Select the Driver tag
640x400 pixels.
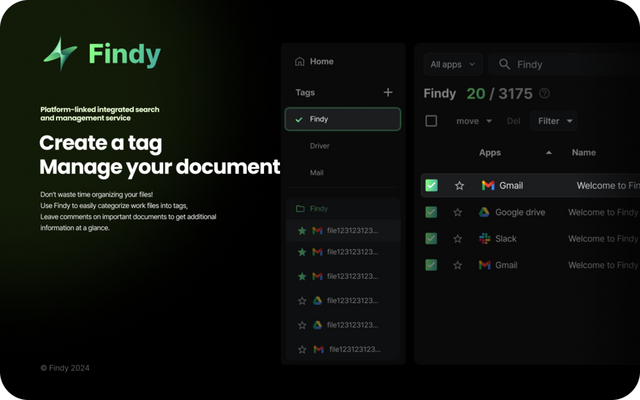click(319, 146)
